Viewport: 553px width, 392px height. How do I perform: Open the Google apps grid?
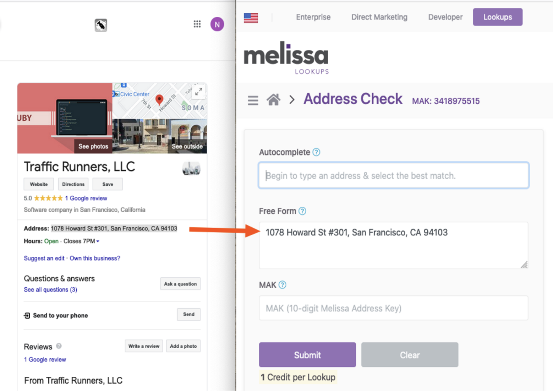(x=197, y=24)
